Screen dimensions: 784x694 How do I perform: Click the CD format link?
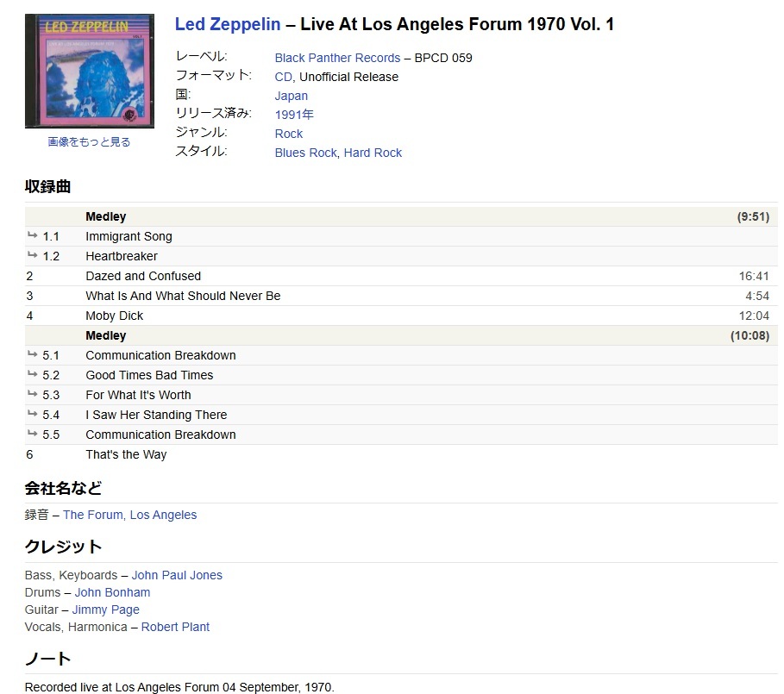(284, 77)
